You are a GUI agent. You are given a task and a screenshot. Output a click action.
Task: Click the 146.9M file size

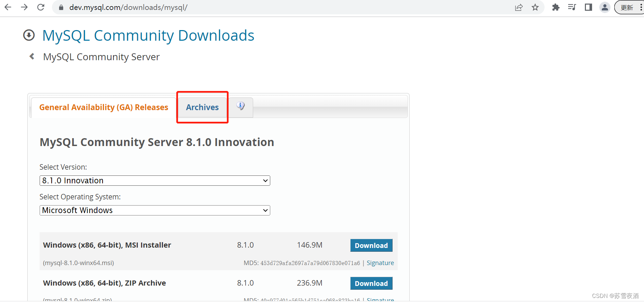[x=310, y=245]
